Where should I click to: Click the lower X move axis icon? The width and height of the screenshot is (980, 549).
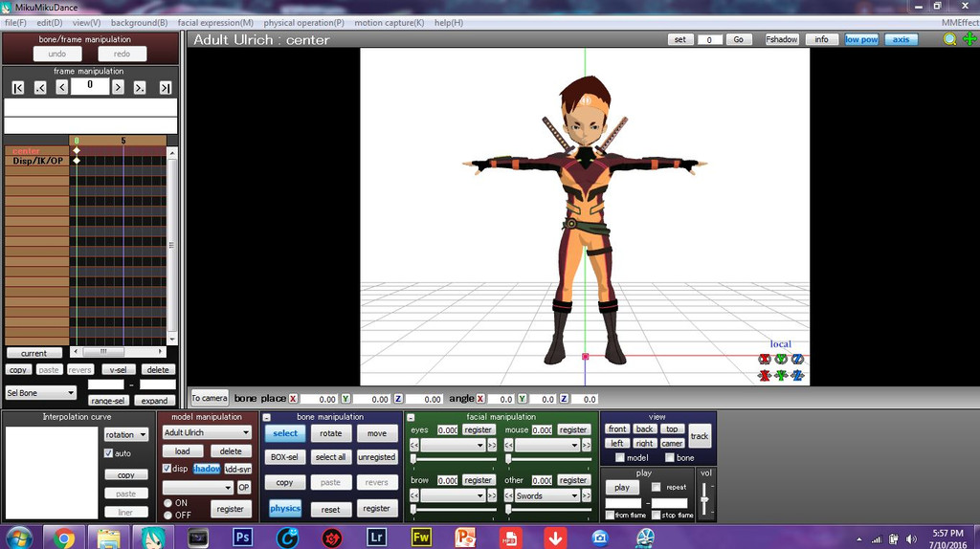[x=765, y=375]
